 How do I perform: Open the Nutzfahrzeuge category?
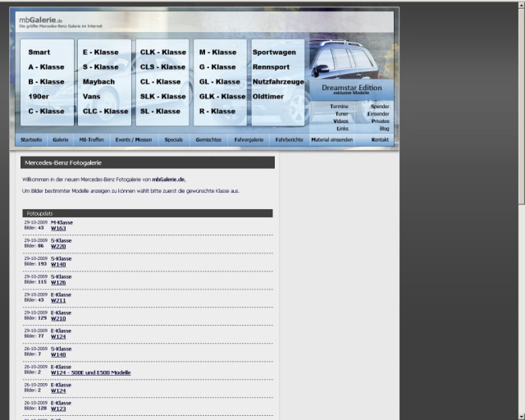pos(278,82)
